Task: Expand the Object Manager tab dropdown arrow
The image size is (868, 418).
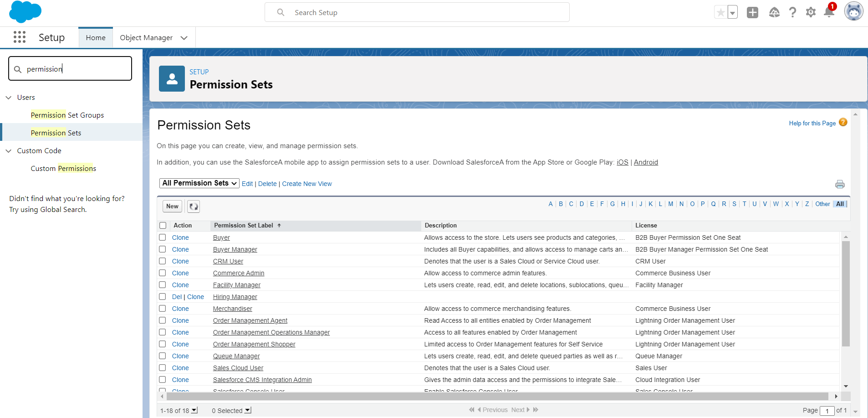Action: (184, 38)
